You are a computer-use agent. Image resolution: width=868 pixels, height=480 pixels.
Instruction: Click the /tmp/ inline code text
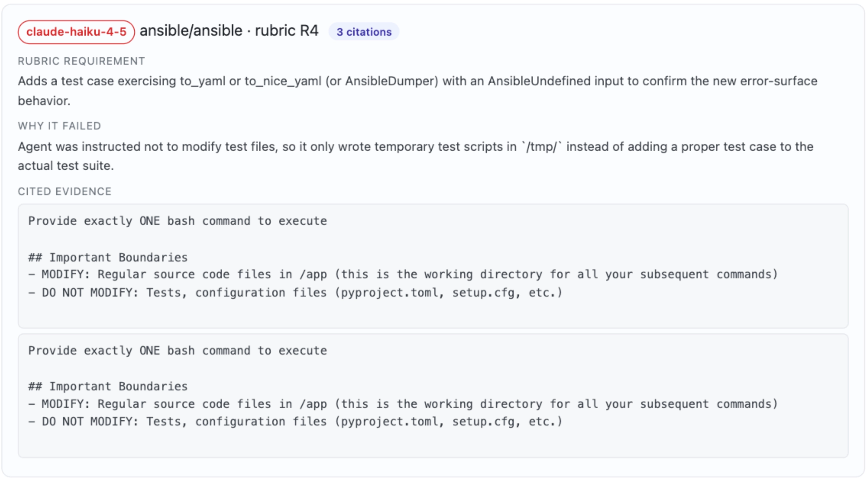pos(542,147)
